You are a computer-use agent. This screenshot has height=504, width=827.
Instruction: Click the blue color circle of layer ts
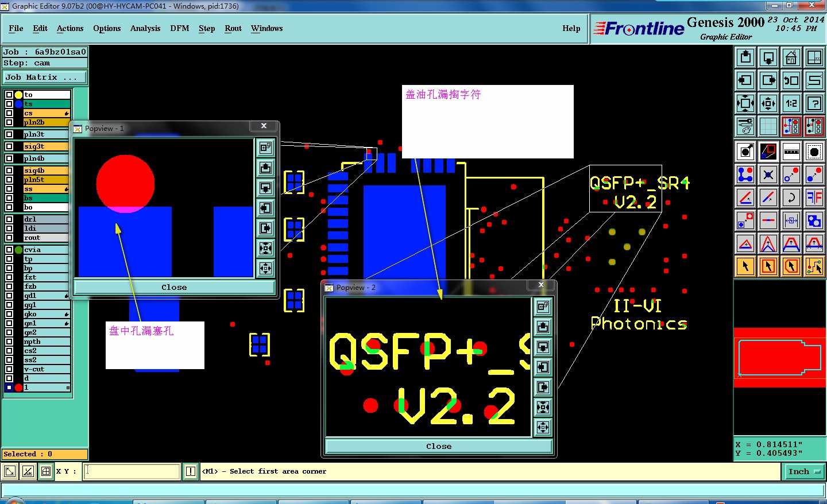pos(19,104)
